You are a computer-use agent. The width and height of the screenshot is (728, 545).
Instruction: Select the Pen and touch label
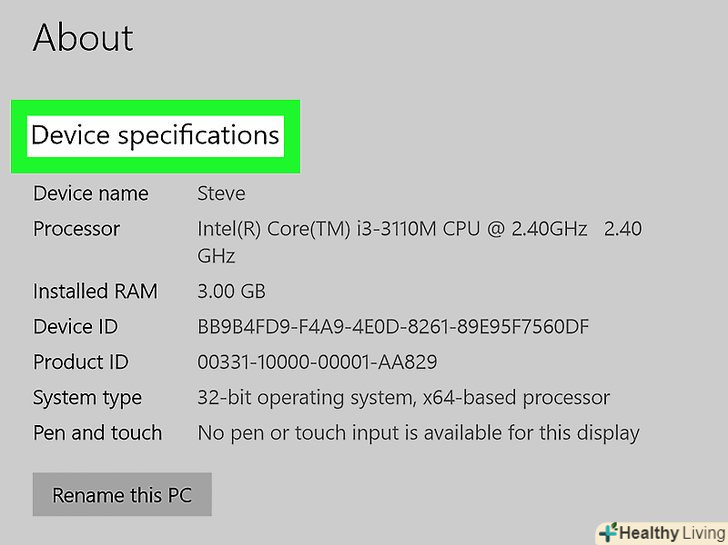tap(97, 433)
